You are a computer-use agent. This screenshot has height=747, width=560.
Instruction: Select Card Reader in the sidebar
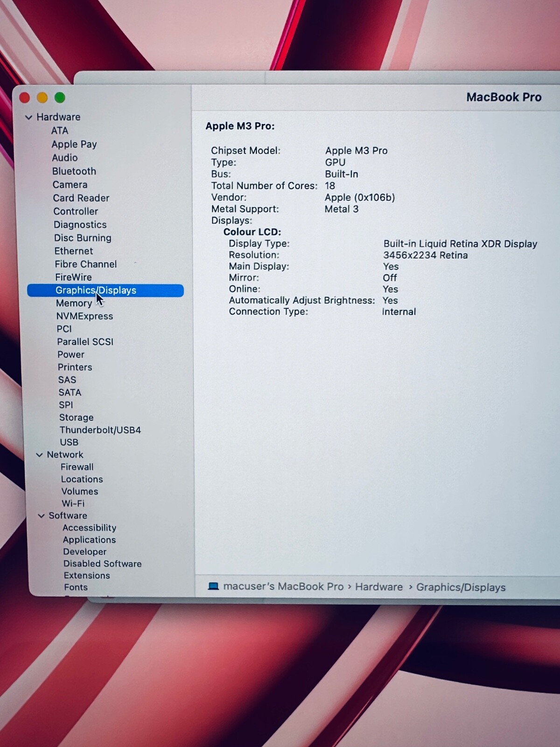point(81,198)
